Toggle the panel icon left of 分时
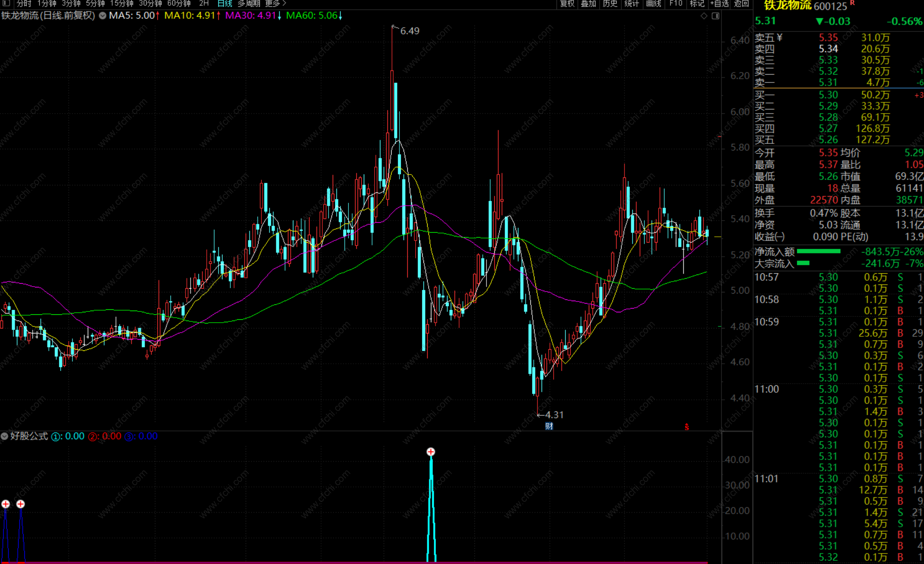This screenshot has height=564, width=924. coord(6,3)
